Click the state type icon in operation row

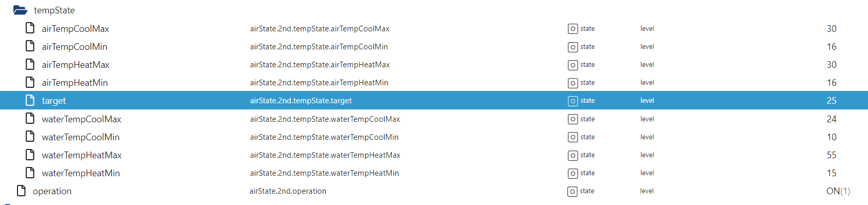point(572,191)
